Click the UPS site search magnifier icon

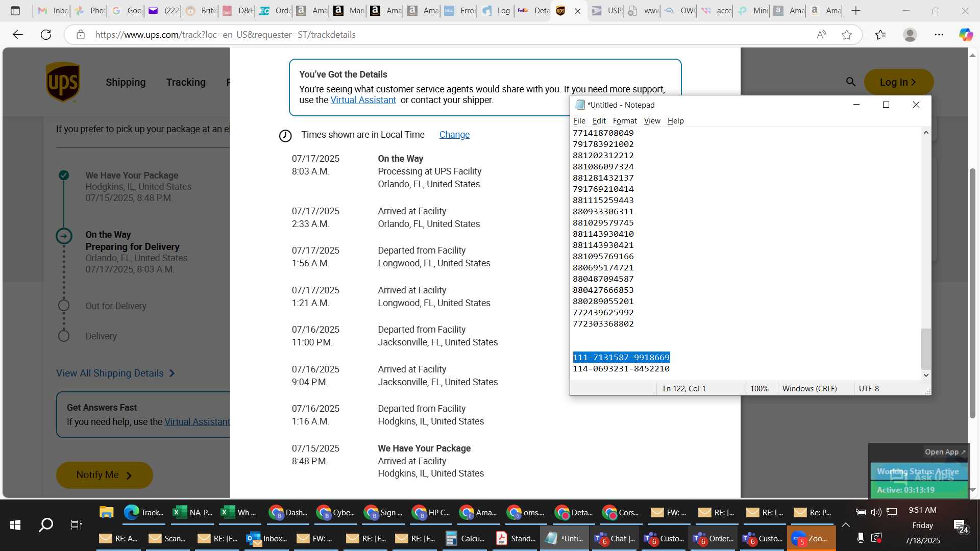tap(850, 82)
